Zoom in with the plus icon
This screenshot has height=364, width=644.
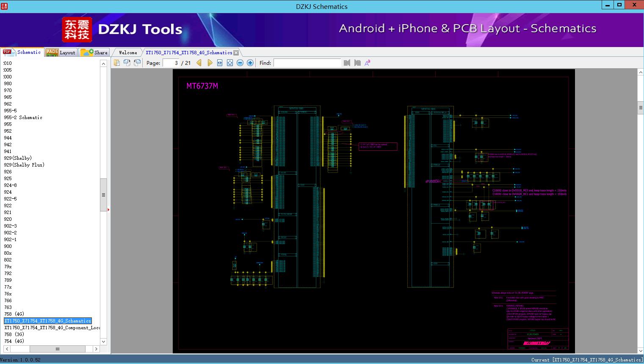click(250, 63)
